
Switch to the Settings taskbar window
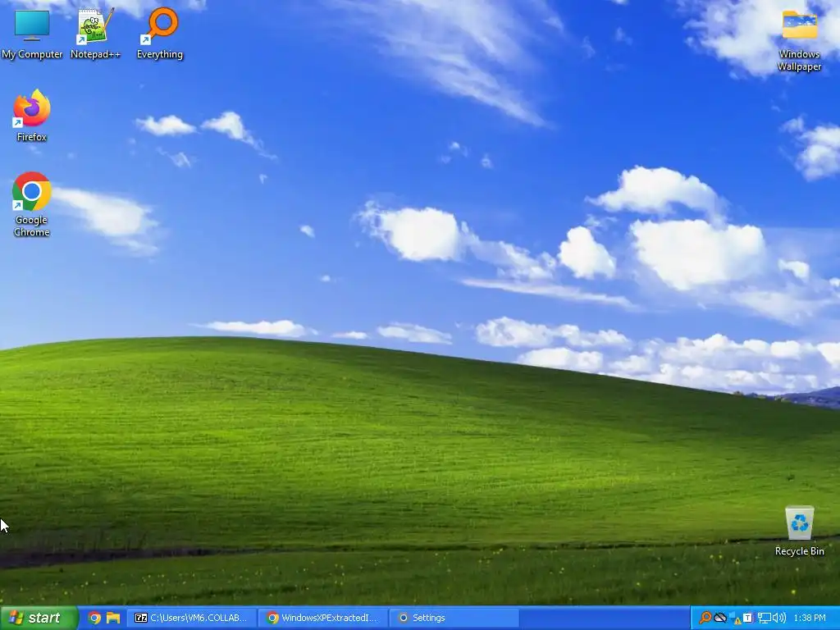[454, 618]
